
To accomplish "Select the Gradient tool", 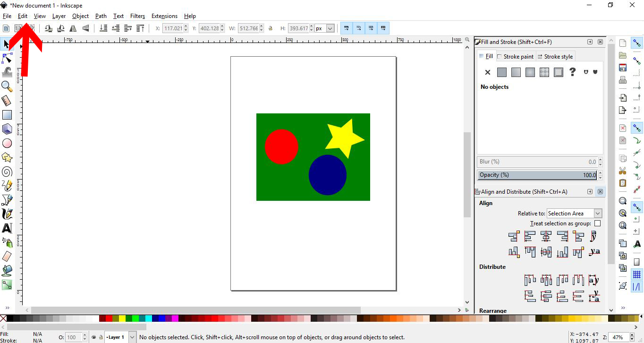I will (7, 285).
